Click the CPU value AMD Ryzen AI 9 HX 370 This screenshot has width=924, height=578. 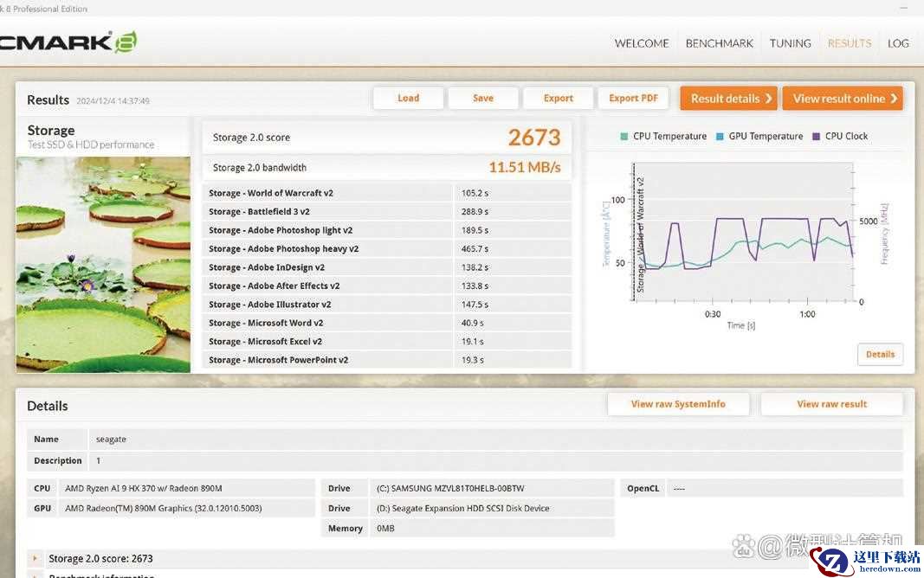pos(144,489)
